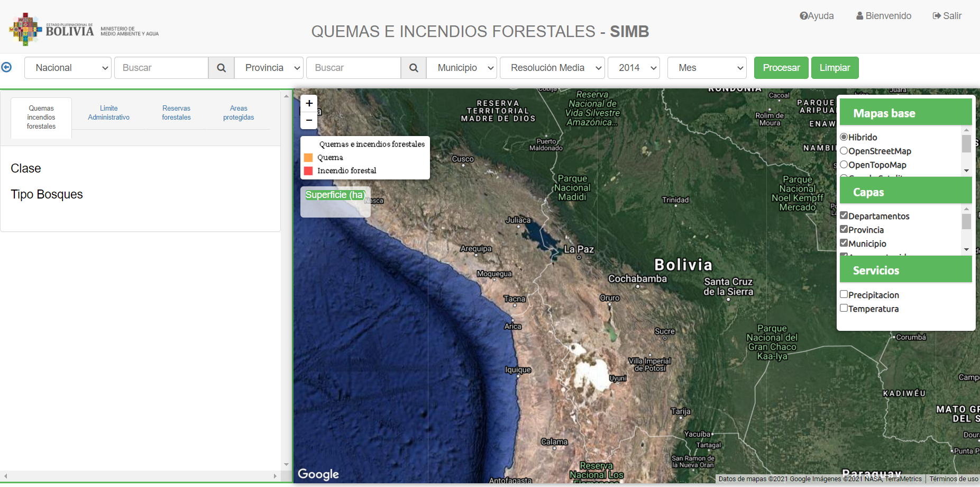Image resolution: width=980 pixels, height=487 pixels.
Task: Click the first Buscar input field
Action: pos(161,68)
